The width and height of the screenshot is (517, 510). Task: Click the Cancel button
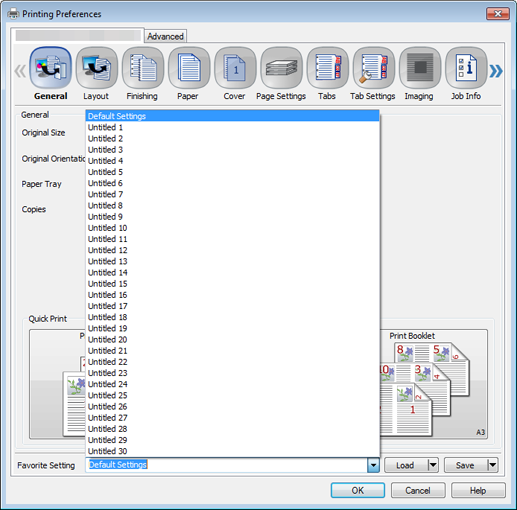418,490
